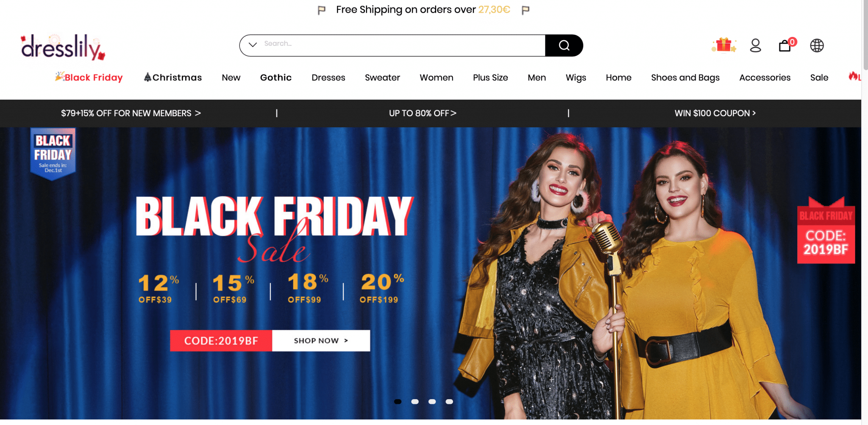This screenshot has height=425, width=868.
Task: Click the red CODE: 2019BF side badge
Action: coord(826,230)
